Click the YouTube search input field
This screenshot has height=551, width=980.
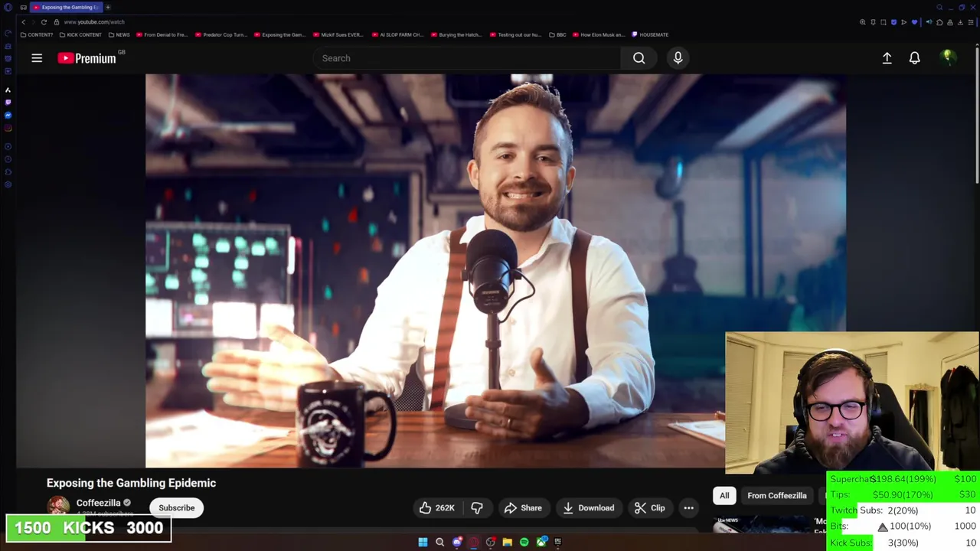tap(467, 58)
